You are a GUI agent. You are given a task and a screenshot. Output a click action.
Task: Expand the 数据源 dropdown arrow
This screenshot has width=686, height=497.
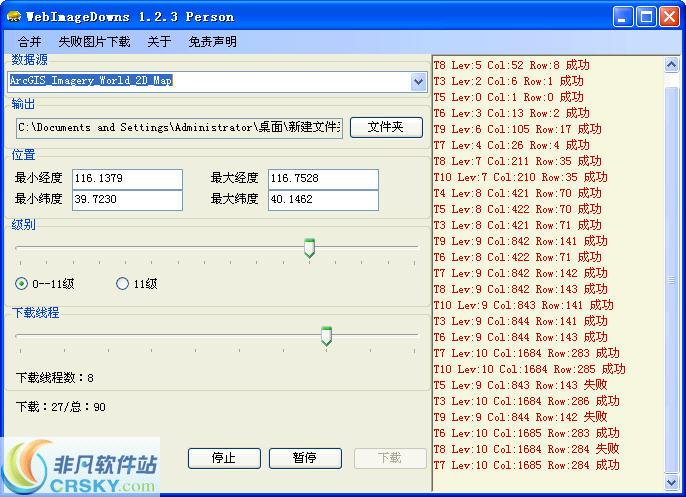(x=418, y=82)
